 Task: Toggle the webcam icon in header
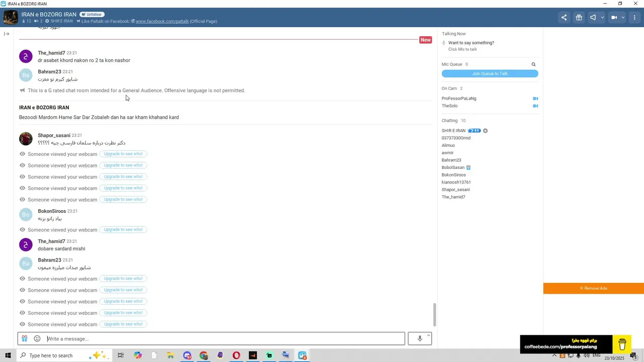point(614,18)
